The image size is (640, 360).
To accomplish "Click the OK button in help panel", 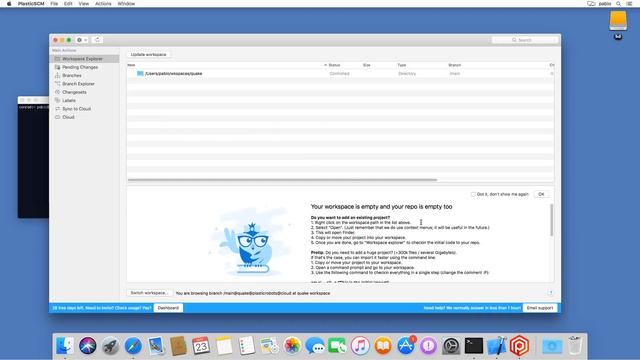I will tap(541, 194).
